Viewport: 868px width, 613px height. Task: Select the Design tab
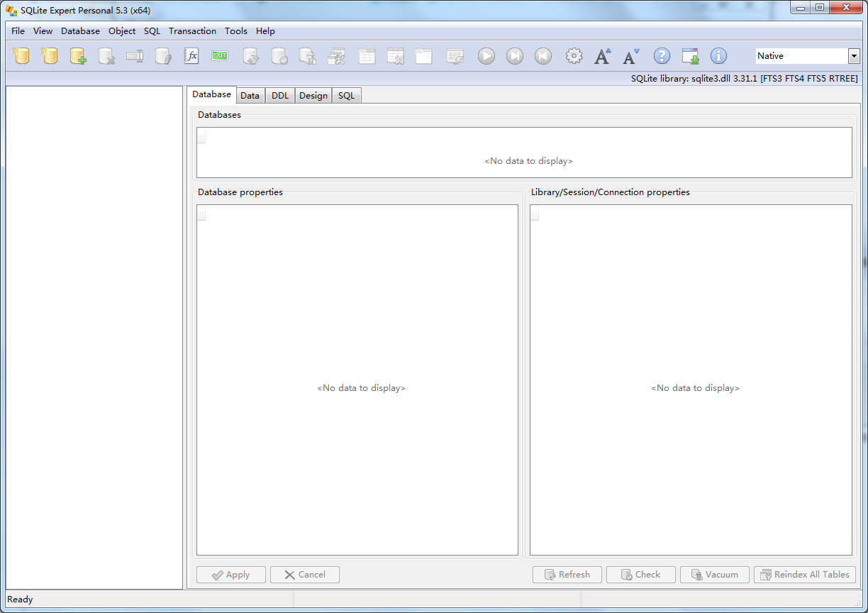313,94
